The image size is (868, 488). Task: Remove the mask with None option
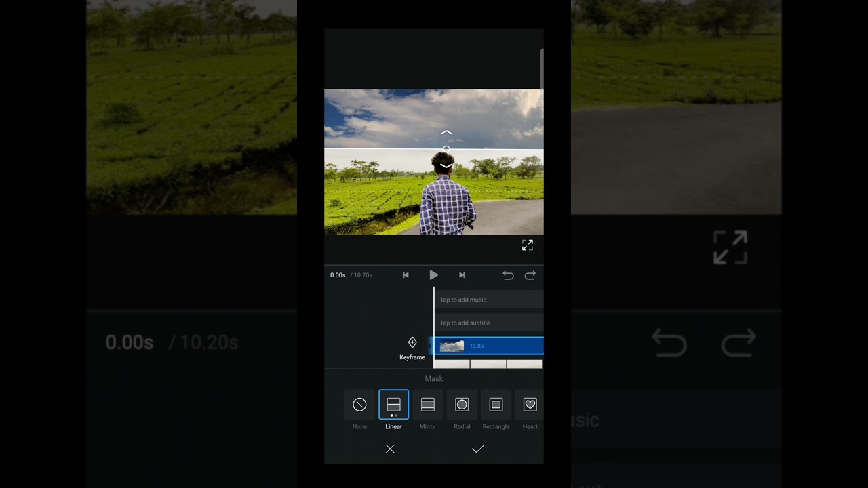point(359,405)
